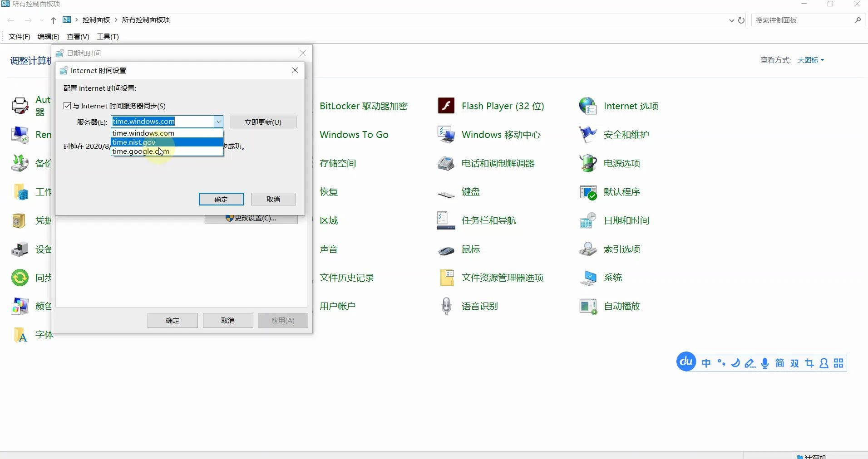Click the Baidu IME logo icon
This screenshot has height=459, width=868.
point(686,362)
